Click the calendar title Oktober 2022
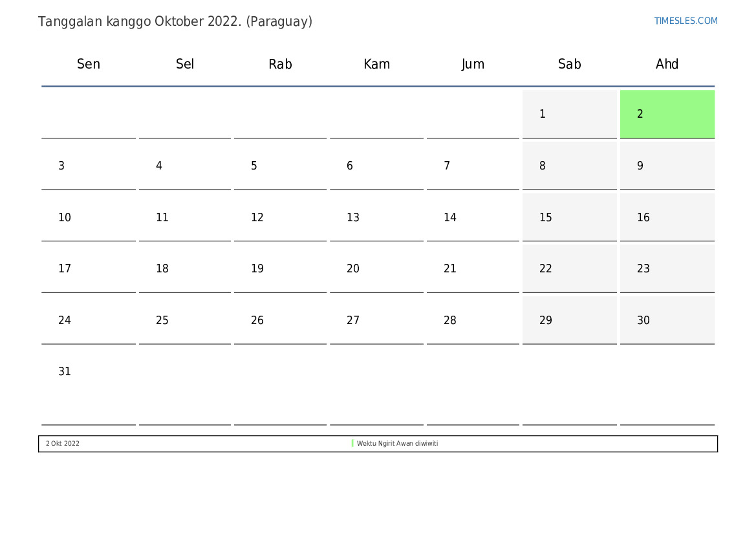 tap(175, 21)
